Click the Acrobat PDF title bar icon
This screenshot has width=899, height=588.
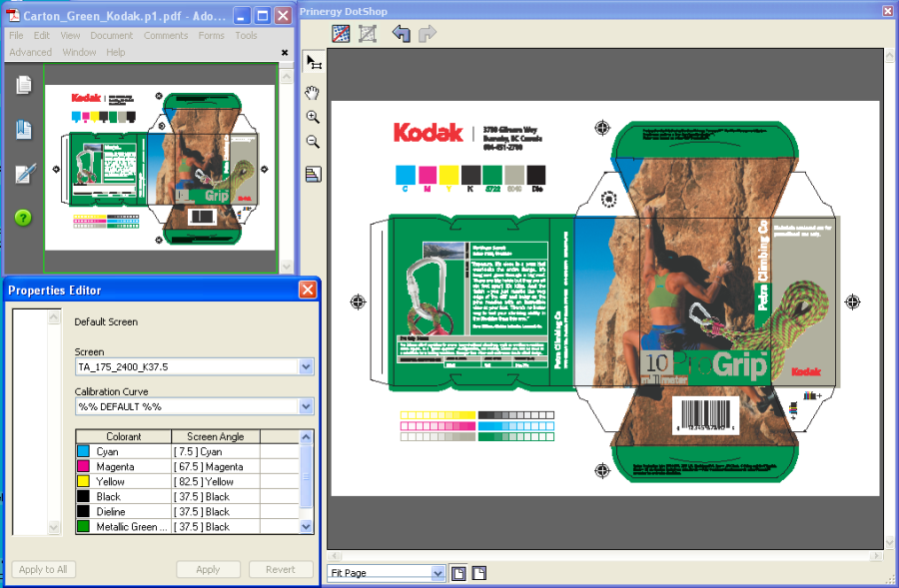(x=13, y=15)
